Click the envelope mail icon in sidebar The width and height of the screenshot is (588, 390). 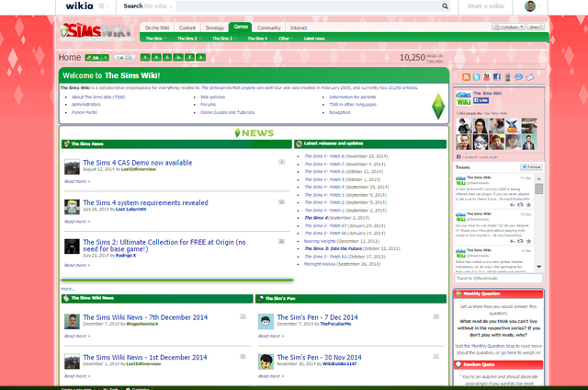[x=529, y=77]
